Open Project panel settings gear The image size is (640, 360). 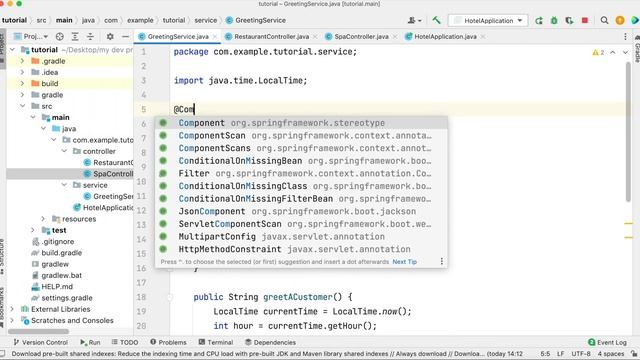110,36
